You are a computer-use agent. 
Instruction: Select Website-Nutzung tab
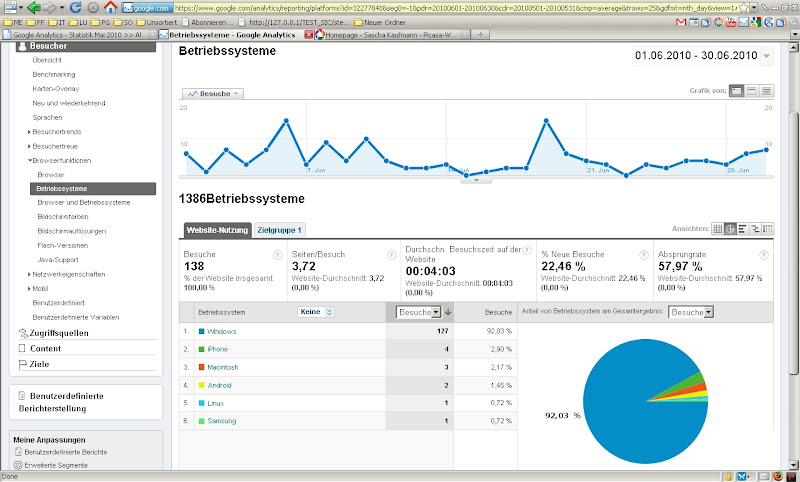[x=217, y=230]
